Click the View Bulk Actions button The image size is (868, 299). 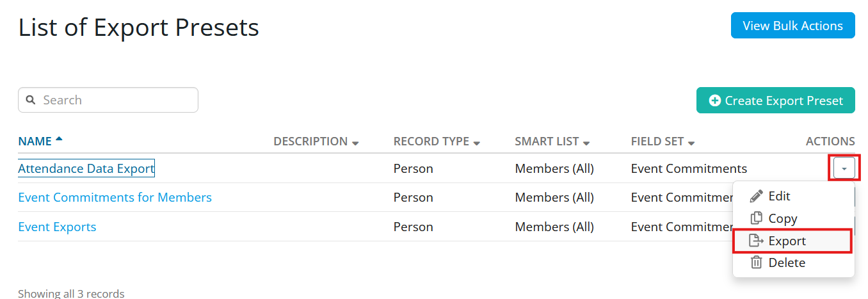(x=792, y=26)
